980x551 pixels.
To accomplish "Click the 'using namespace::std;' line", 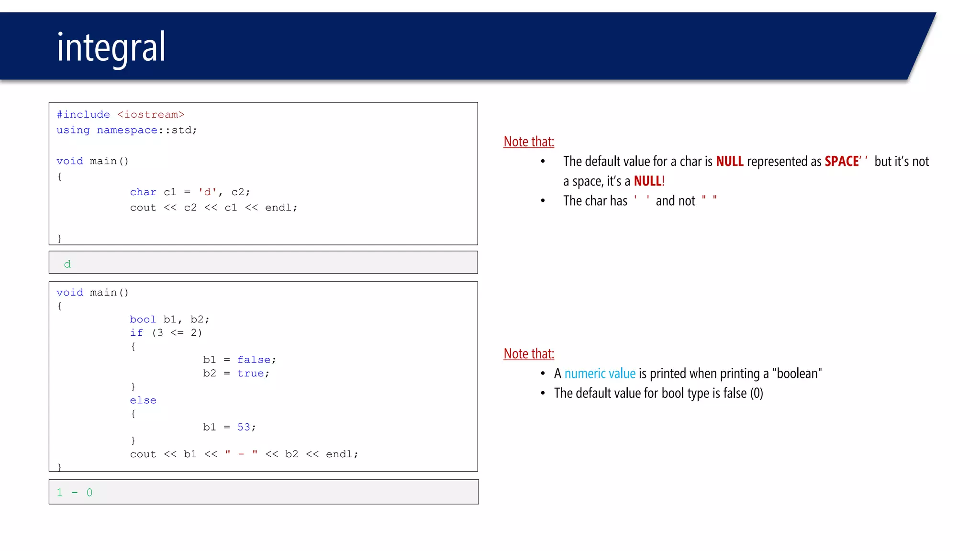I will point(126,130).
